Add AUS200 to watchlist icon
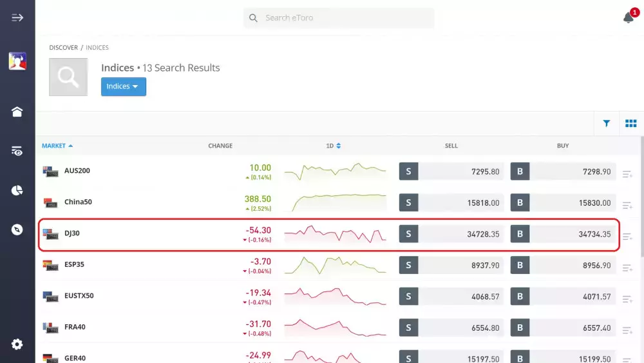The image size is (644, 363). click(x=627, y=174)
